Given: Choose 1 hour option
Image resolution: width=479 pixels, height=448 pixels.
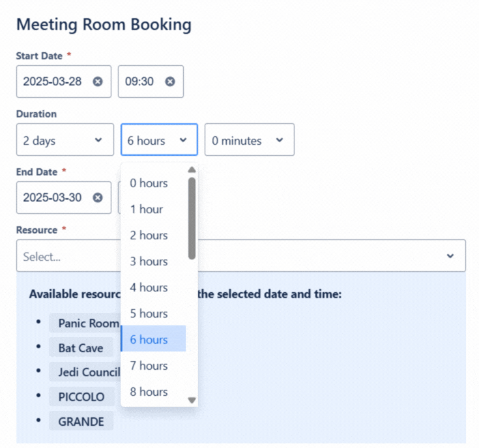Looking at the screenshot, I should (147, 209).
